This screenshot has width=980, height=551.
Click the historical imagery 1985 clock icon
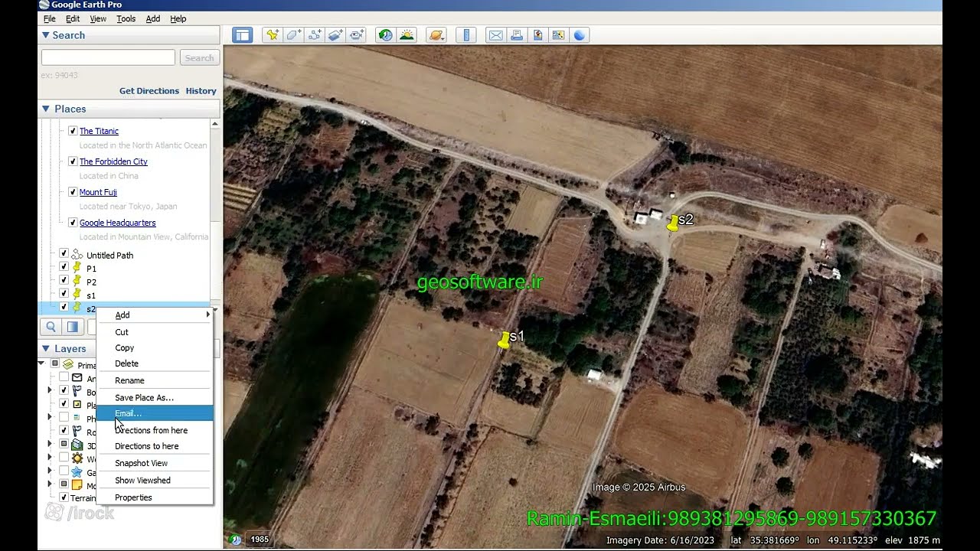(236, 540)
